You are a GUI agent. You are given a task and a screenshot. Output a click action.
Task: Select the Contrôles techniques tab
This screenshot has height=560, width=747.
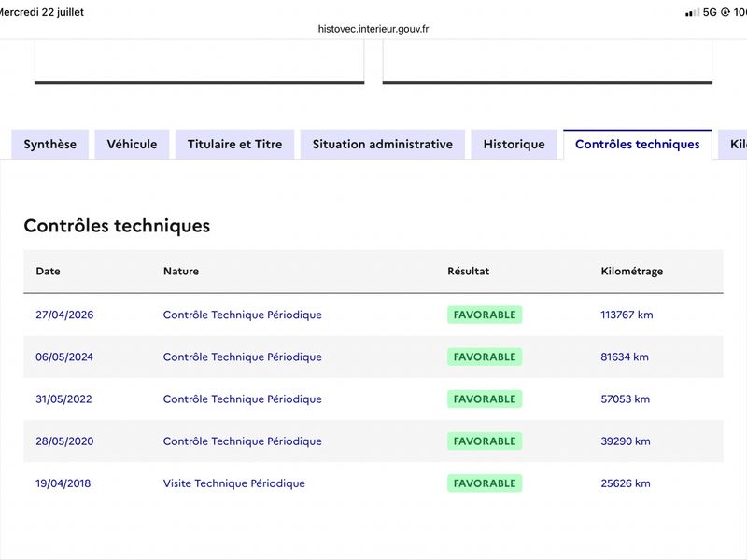[638, 145]
